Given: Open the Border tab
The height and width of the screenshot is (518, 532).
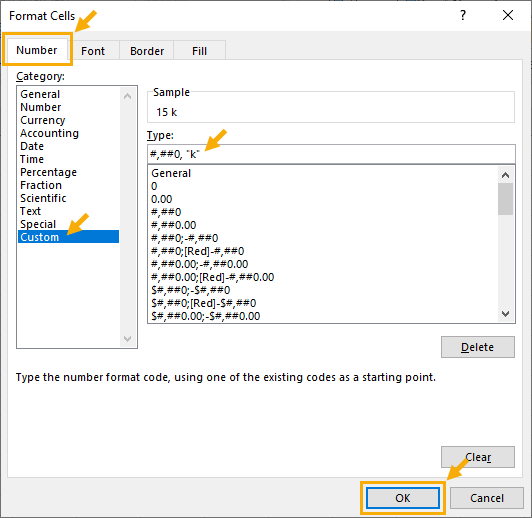Looking at the screenshot, I should click(x=147, y=51).
